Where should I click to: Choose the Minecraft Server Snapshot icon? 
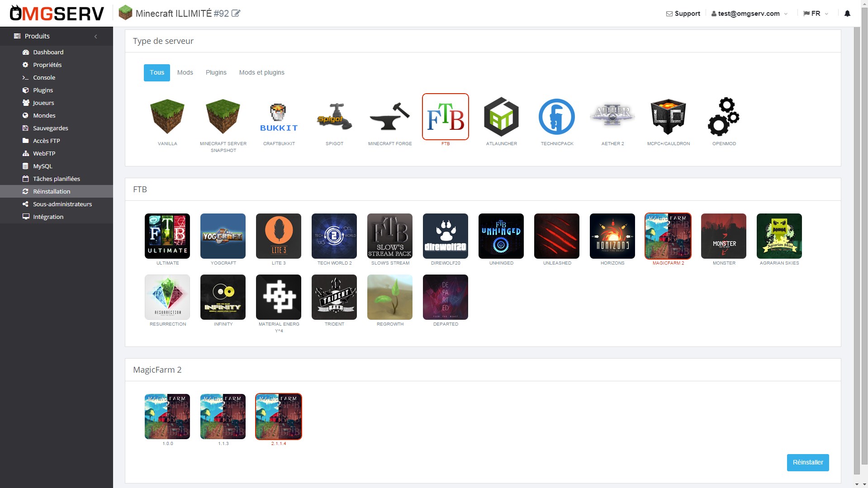(x=223, y=117)
